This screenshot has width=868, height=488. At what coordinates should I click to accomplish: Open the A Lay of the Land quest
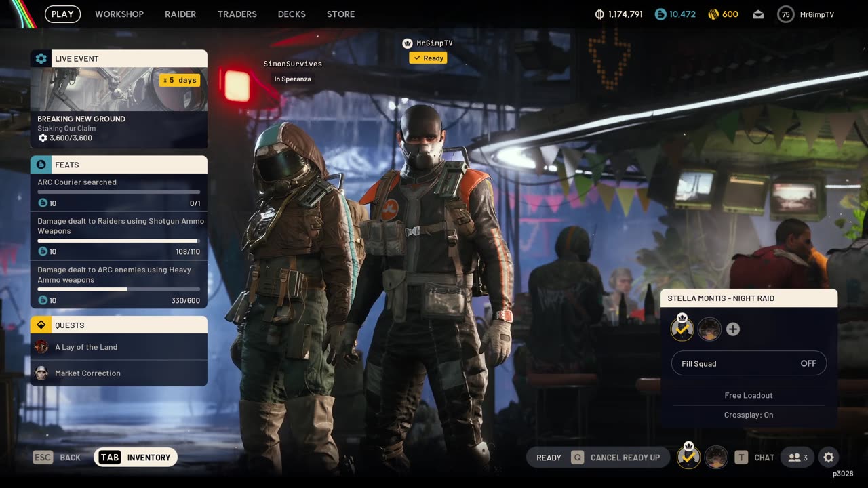pos(119,347)
